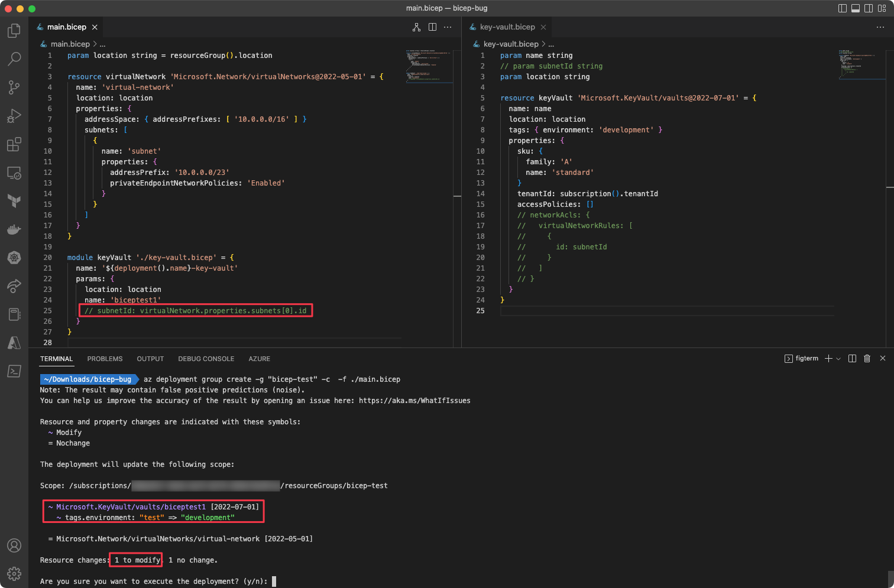Open the Remote Explorer view

[14, 173]
